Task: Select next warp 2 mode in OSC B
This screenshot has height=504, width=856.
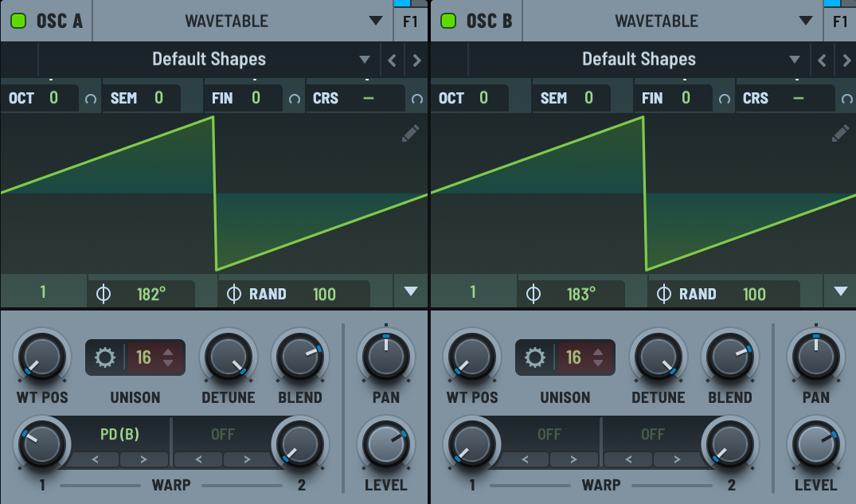Action: tap(677, 459)
